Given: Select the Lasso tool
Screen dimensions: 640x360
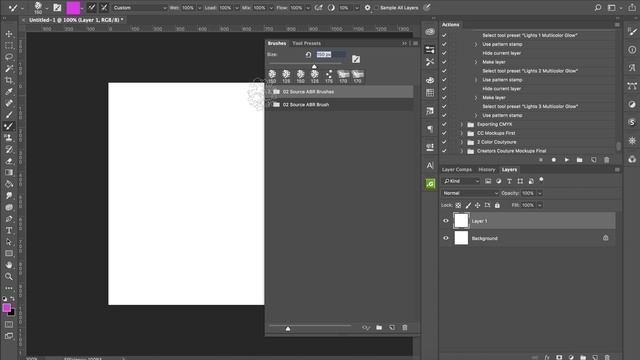Looking at the screenshot, I should click(x=9, y=57).
